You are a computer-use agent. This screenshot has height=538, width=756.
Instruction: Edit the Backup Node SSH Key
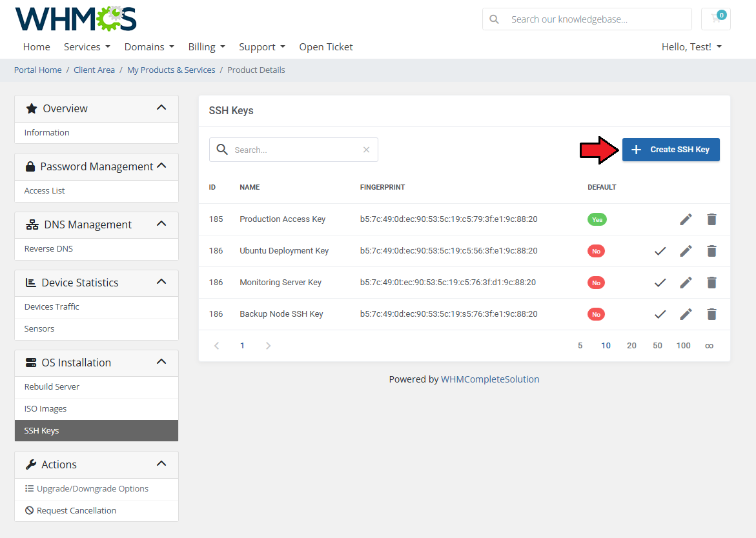686,315
